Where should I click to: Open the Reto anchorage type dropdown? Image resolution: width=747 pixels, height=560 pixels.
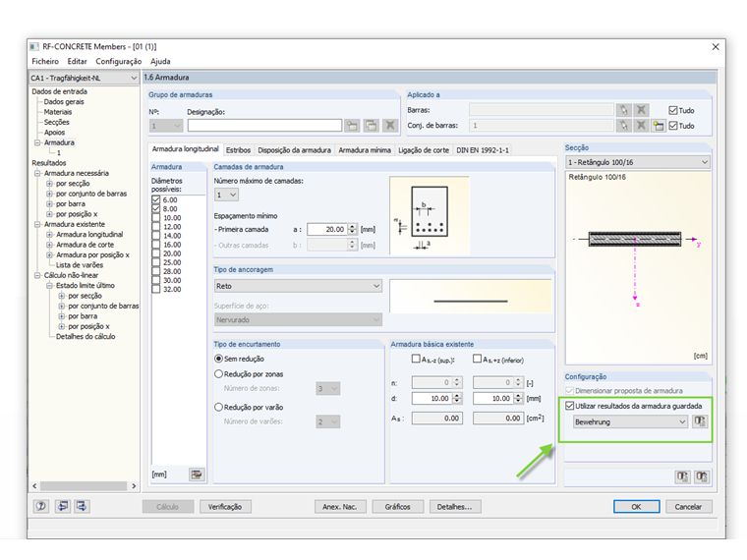pos(298,286)
